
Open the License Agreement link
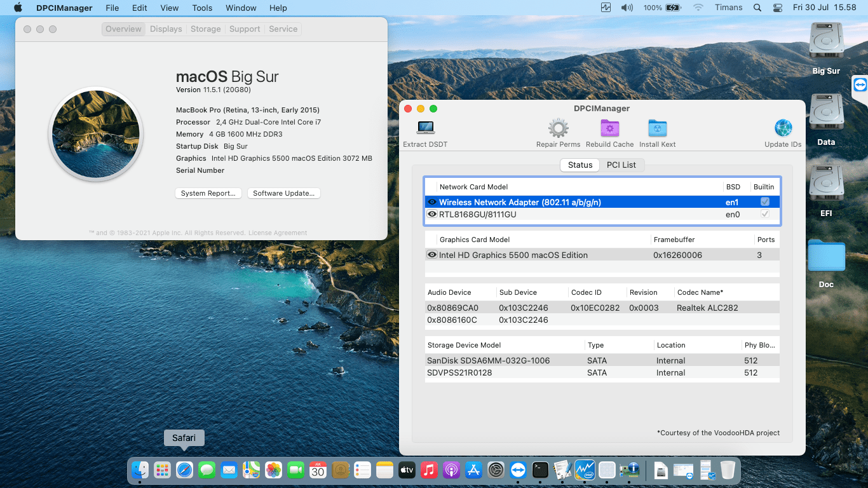coord(278,233)
